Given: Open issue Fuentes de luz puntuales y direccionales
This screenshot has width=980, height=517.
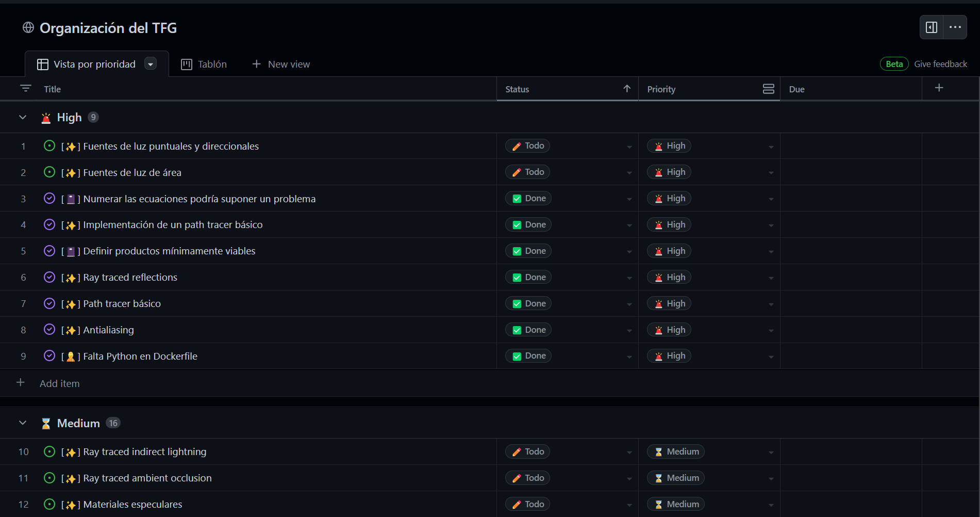Looking at the screenshot, I should coord(171,146).
